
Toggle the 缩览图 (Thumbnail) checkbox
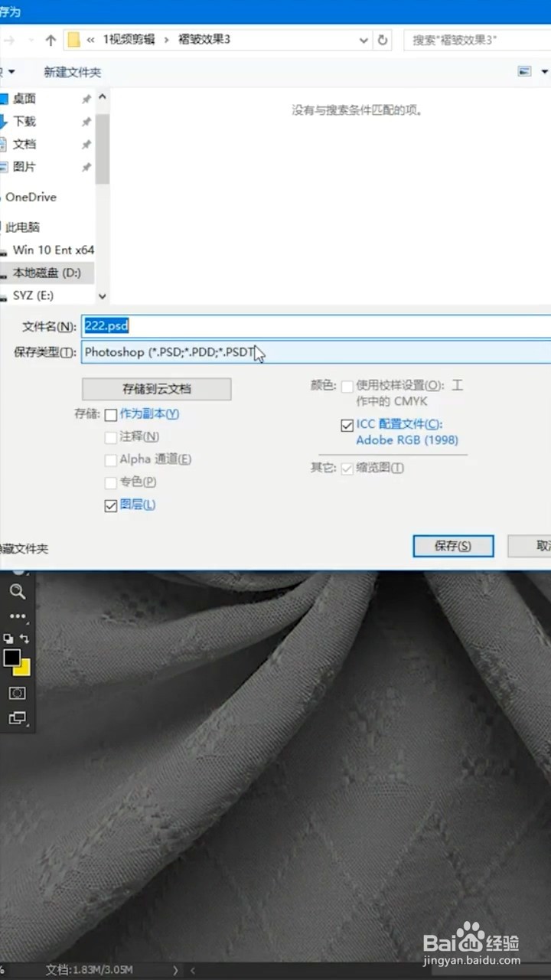[x=347, y=468]
